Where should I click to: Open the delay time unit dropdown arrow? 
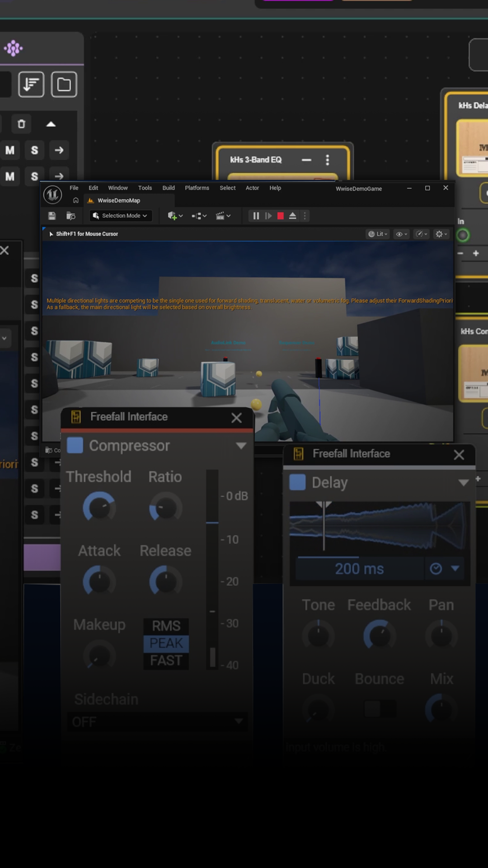[x=455, y=569]
